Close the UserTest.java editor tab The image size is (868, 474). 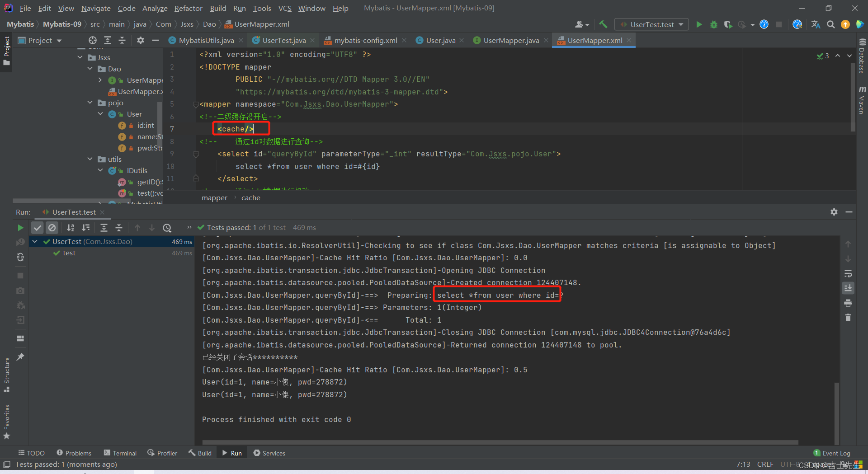312,40
